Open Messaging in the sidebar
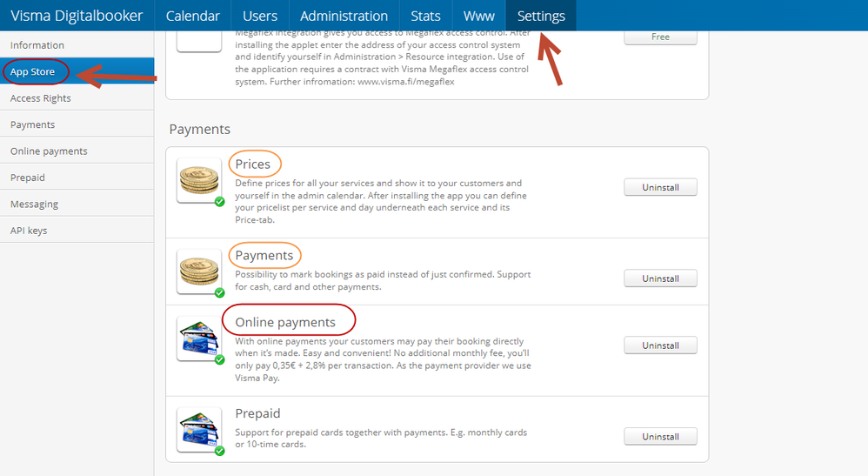This screenshot has width=868, height=476. (77, 204)
